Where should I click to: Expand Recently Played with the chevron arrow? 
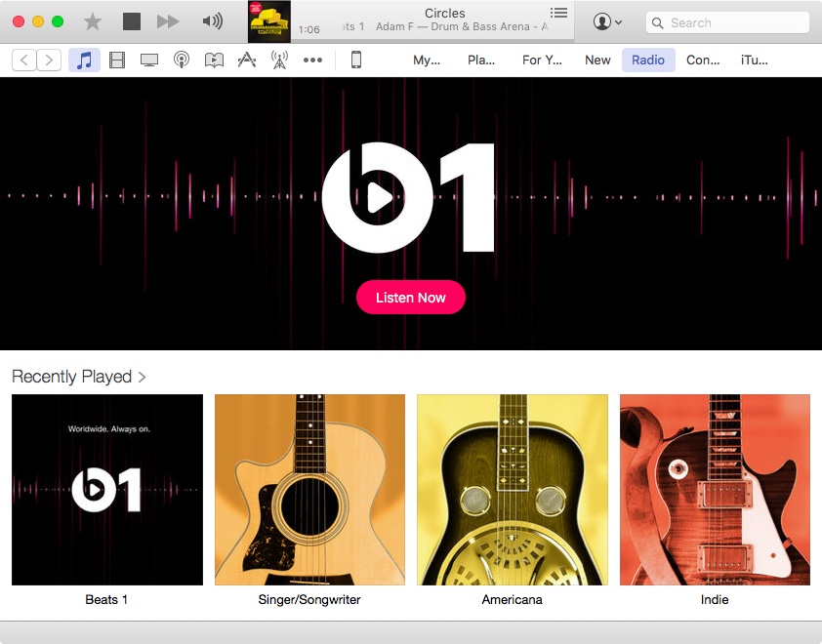142,377
